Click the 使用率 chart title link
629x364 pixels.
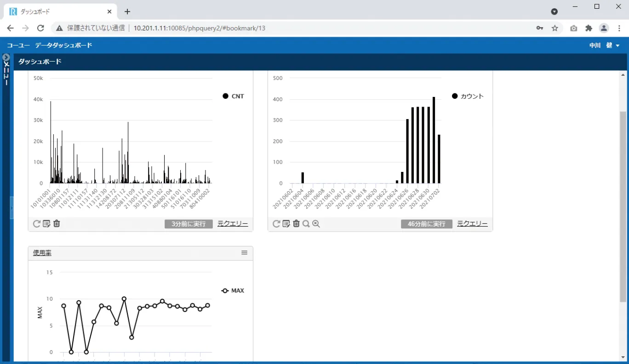(x=42, y=253)
